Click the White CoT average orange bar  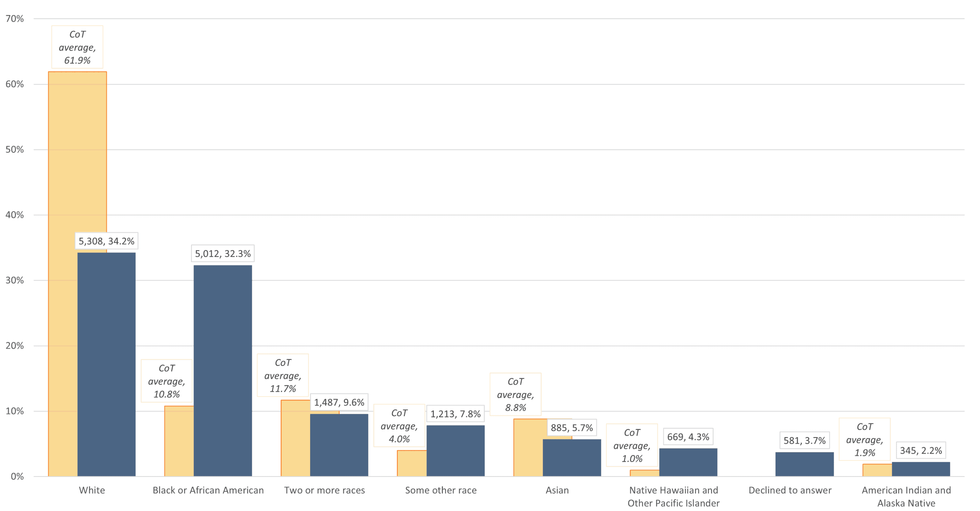coord(63,274)
